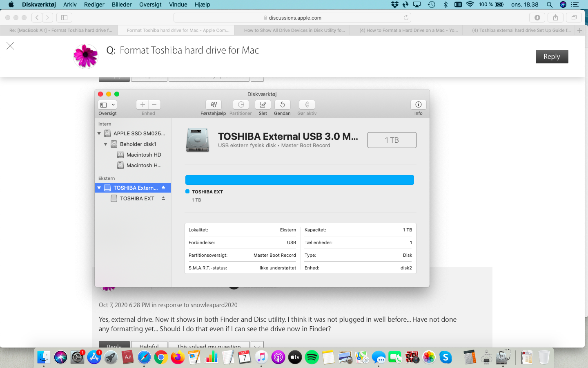Viewport: 588px width, 368px height.
Task: Launch Spotify from the Dock
Action: [312, 357]
